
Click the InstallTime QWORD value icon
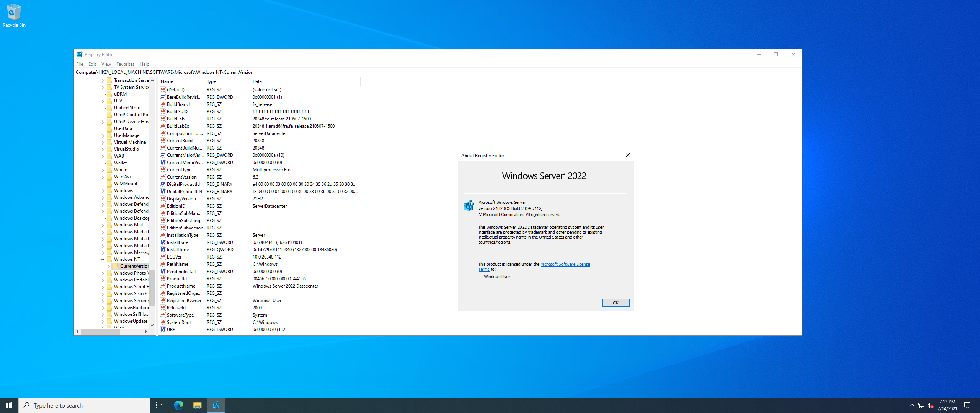tap(163, 249)
